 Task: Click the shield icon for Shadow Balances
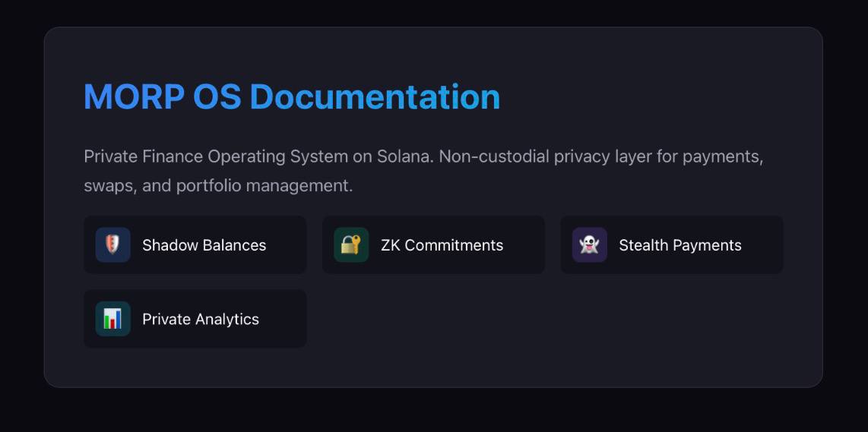click(113, 244)
